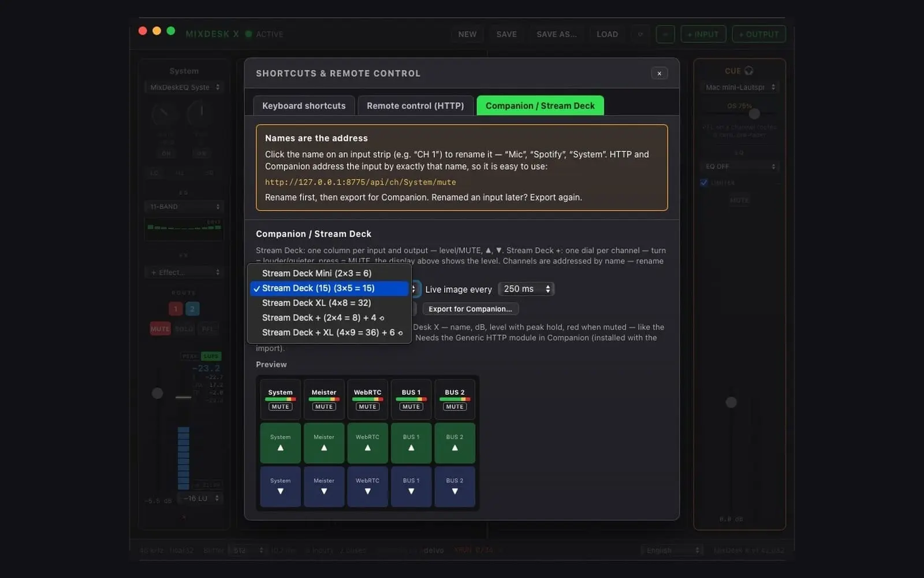The height and width of the screenshot is (578, 924).
Task: Open the 11-BAND EQ dropdown
Action: [184, 206]
